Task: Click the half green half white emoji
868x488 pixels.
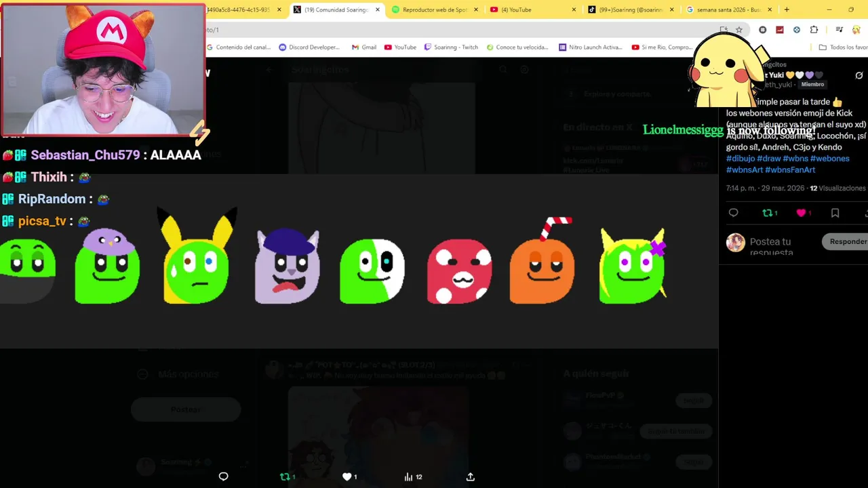Action: tap(372, 271)
